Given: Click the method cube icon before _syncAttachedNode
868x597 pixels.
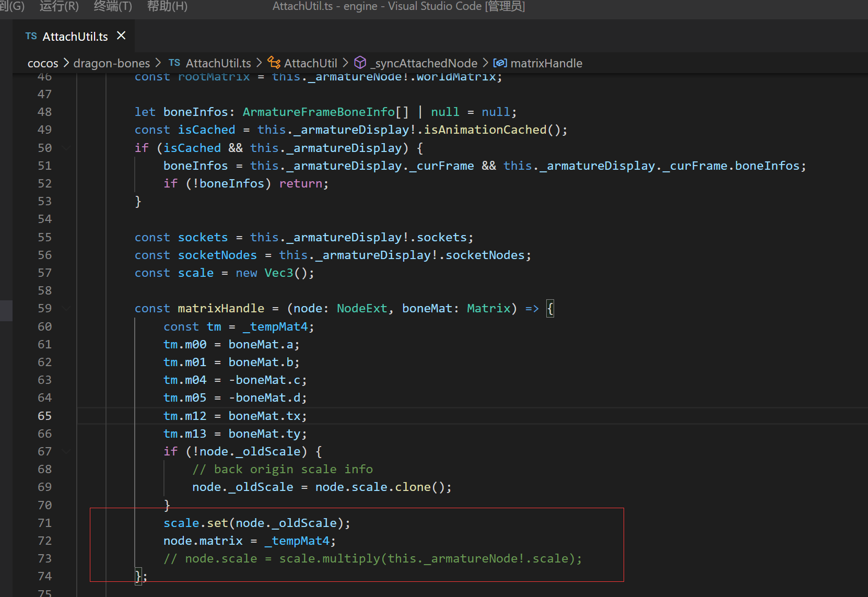Looking at the screenshot, I should pos(360,63).
